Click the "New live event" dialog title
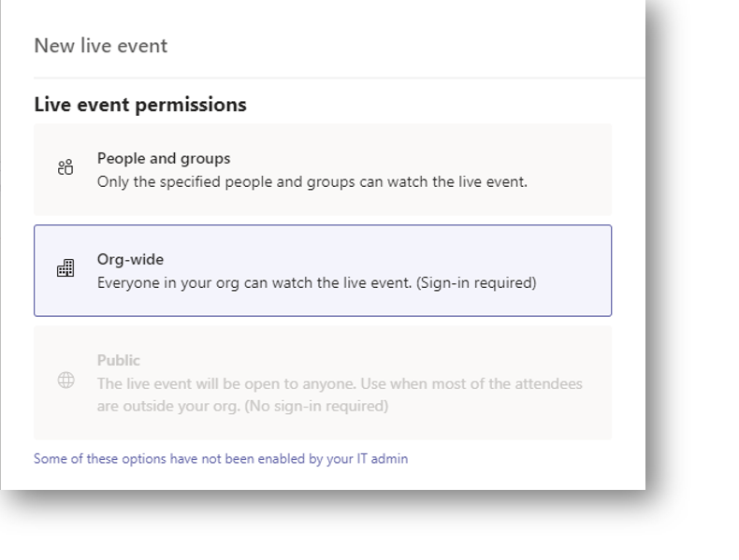739x560 pixels. point(100,45)
